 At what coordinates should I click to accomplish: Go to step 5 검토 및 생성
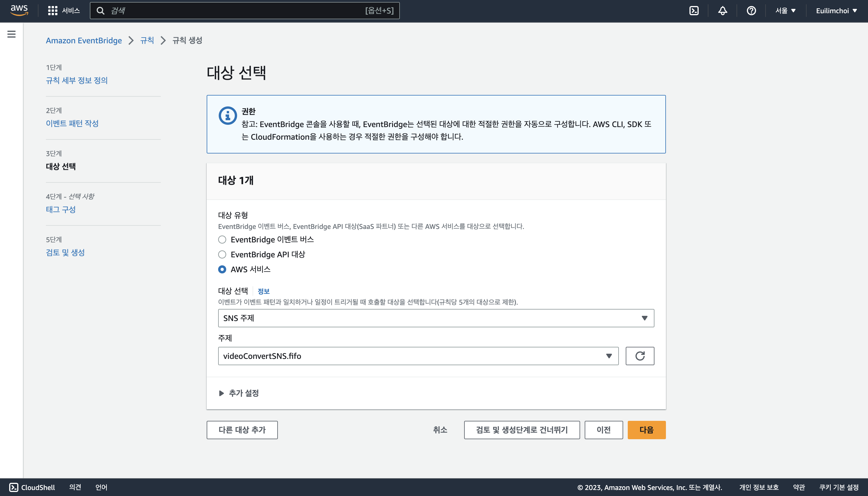pyautogui.click(x=65, y=252)
